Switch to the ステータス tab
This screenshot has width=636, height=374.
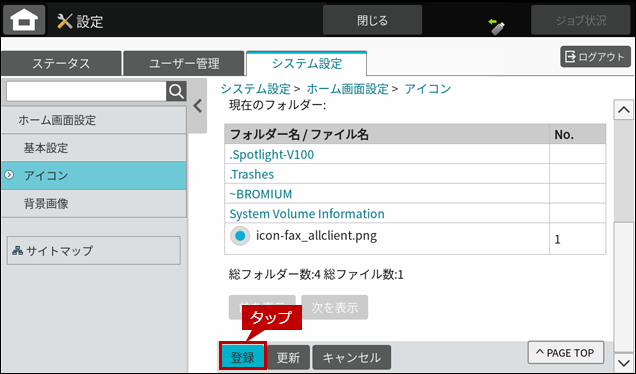61,63
